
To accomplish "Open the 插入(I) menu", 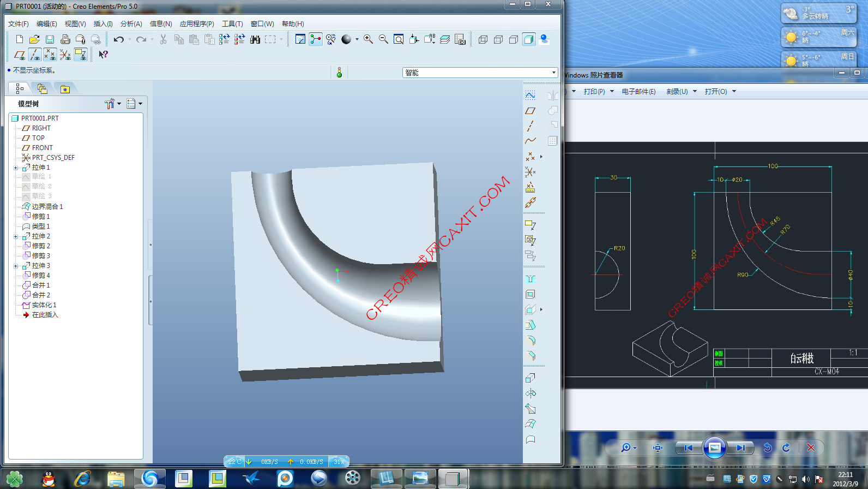I will click(103, 23).
